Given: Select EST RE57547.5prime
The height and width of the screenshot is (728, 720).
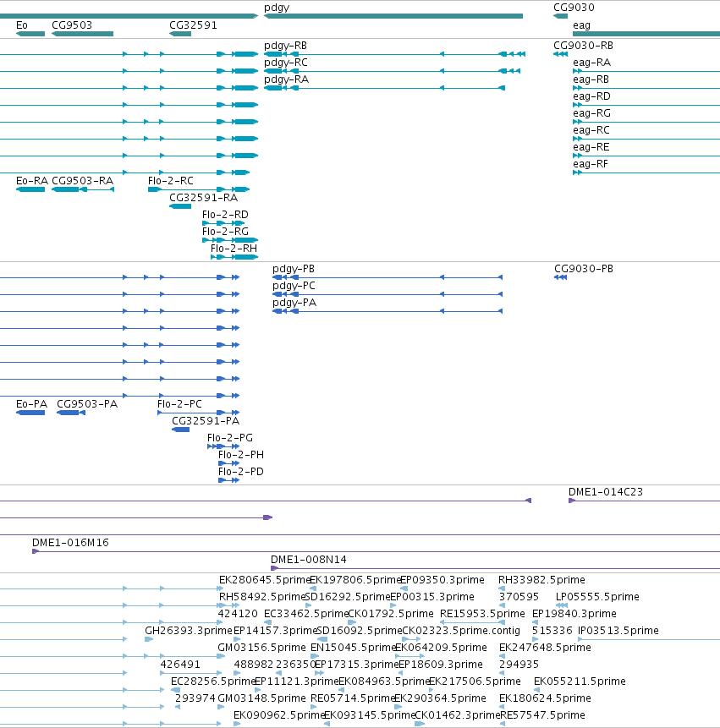Looking at the screenshot, I should coord(542,715).
